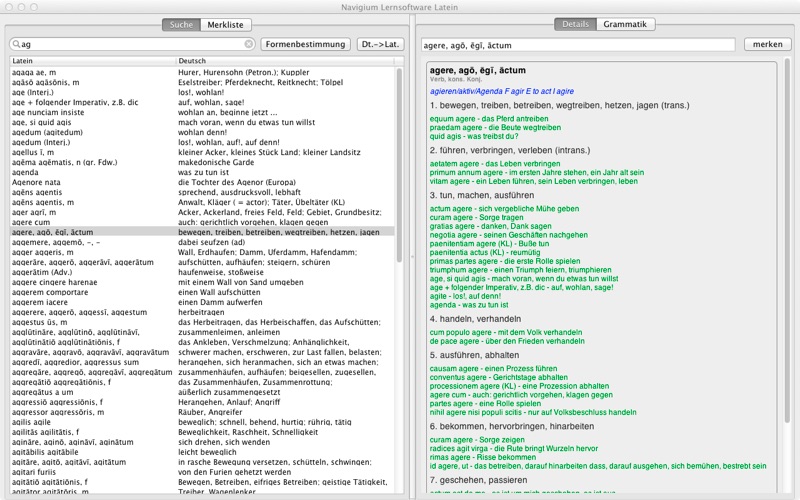Viewport: 800px width, 500px height.
Task: Click example 'cum populo agere' in details
Action: (x=506, y=332)
